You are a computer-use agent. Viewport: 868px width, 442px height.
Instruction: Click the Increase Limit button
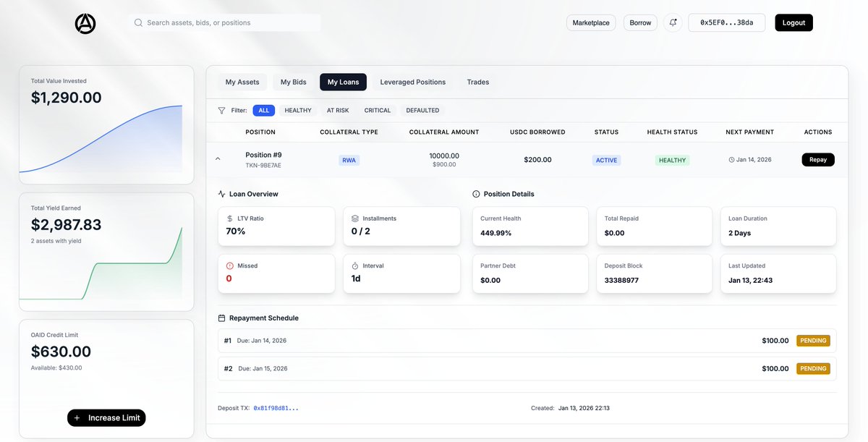point(106,417)
